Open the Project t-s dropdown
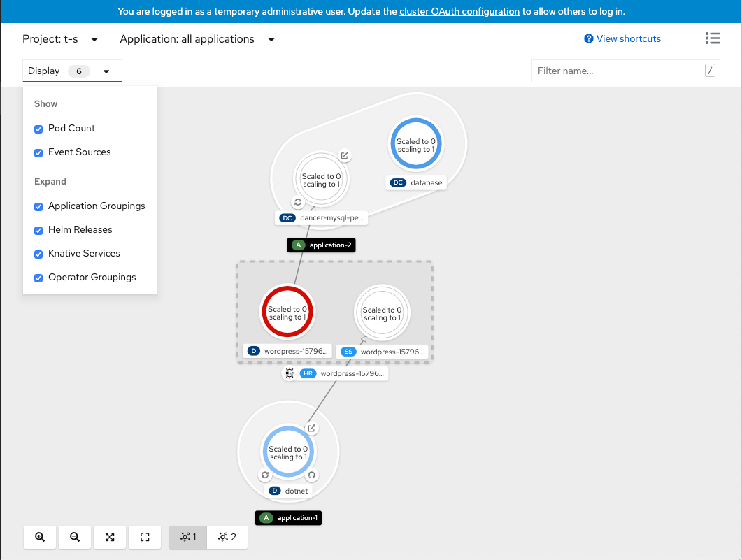The image size is (742, 560). click(x=60, y=38)
